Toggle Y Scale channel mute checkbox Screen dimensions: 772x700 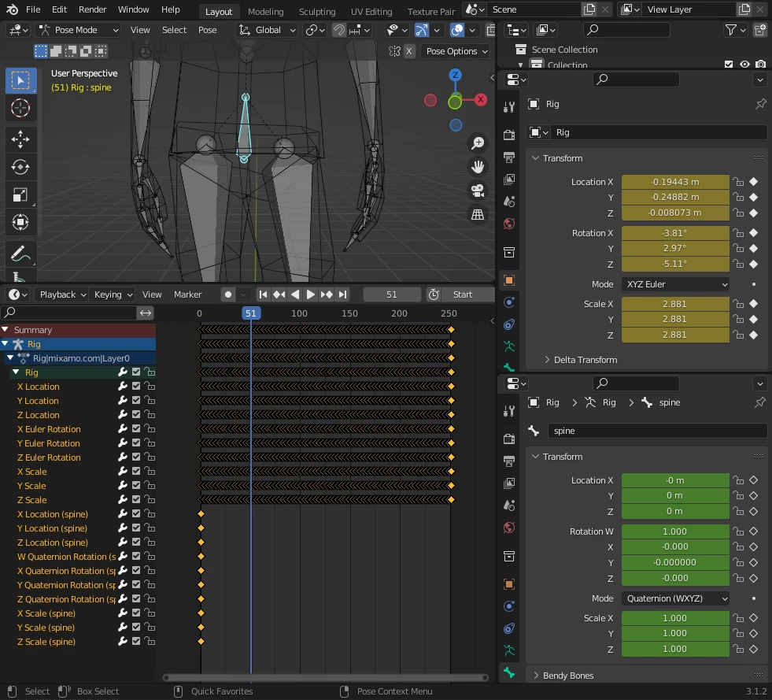136,486
